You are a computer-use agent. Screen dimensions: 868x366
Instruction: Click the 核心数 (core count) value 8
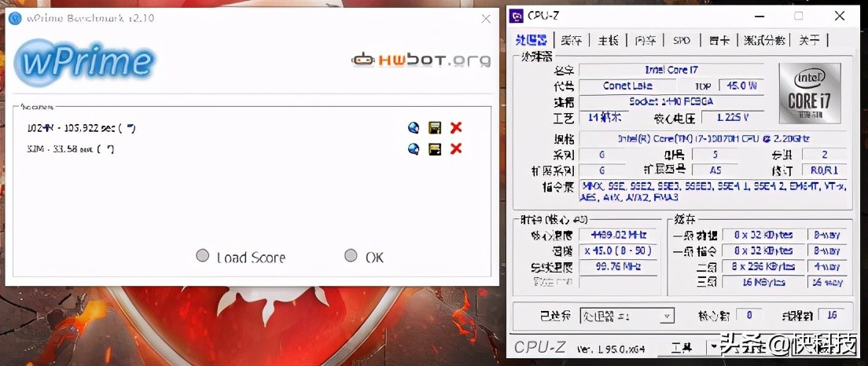click(749, 316)
